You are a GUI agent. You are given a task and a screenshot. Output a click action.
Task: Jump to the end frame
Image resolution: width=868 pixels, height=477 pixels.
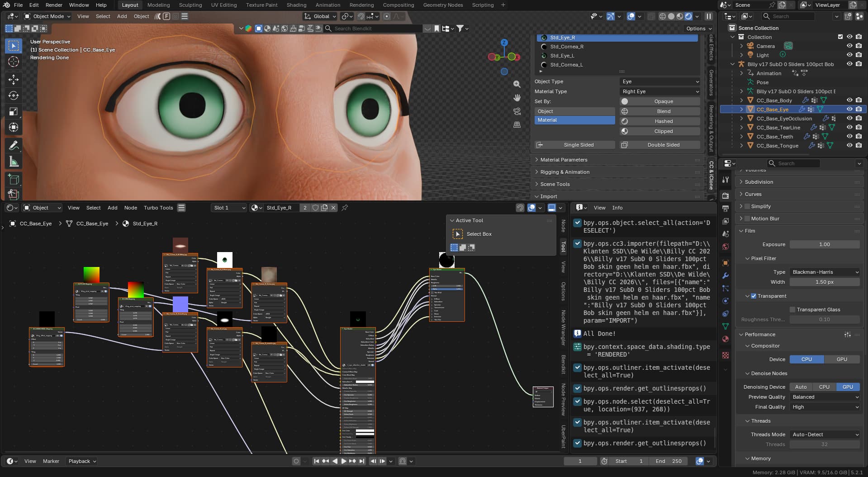(362, 461)
